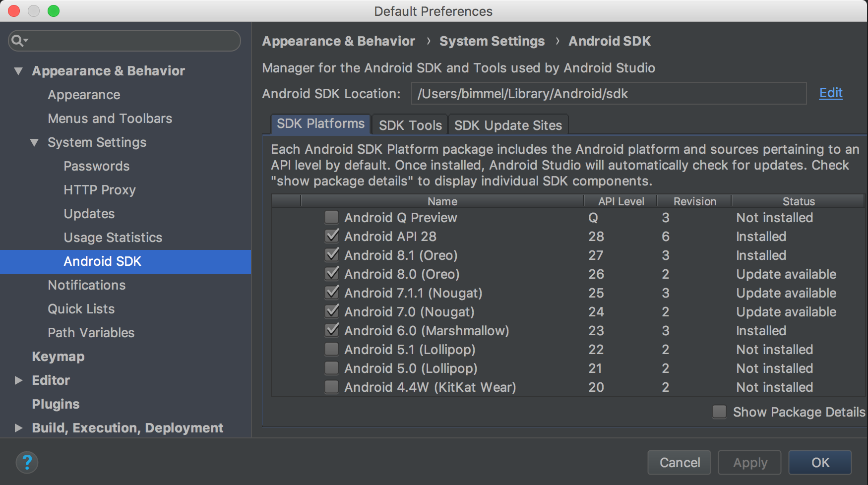Screen dimensions: 868x485
Task: Collapse System Settings tree arrow
Action: (34, 142)
